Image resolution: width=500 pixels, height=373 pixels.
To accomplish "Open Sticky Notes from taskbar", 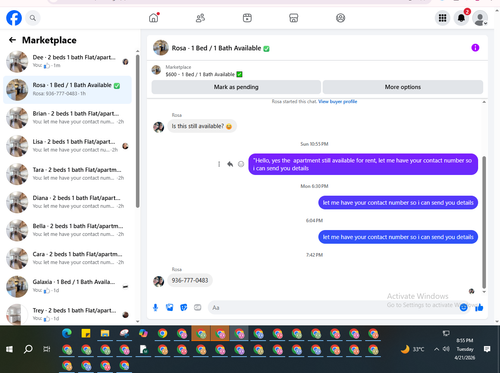I will tap(86, 333).
